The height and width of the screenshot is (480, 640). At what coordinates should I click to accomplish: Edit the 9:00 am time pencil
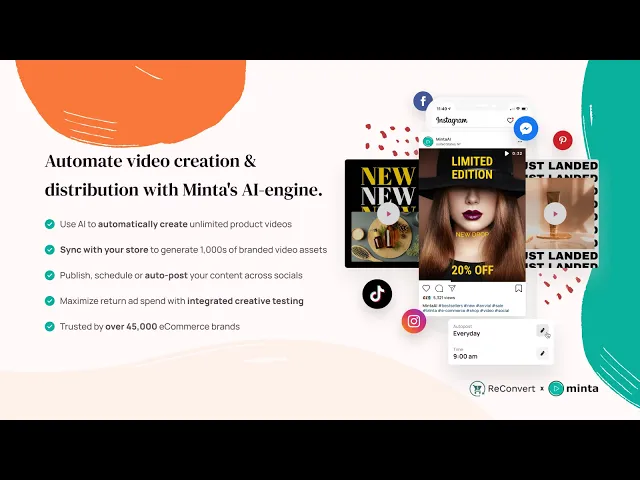coord(542,353)
